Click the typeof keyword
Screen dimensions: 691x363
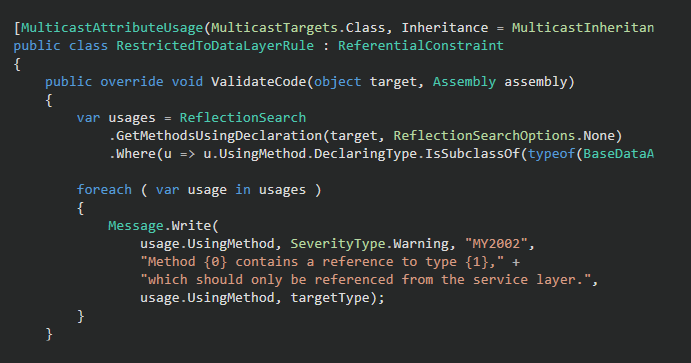(552, 154)
